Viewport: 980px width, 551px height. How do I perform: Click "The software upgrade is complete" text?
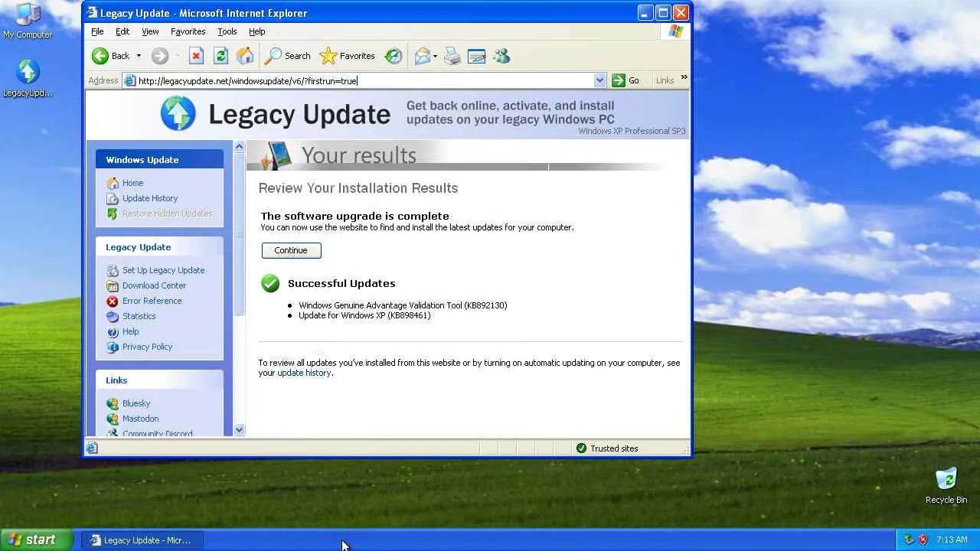tap(354, 216)
